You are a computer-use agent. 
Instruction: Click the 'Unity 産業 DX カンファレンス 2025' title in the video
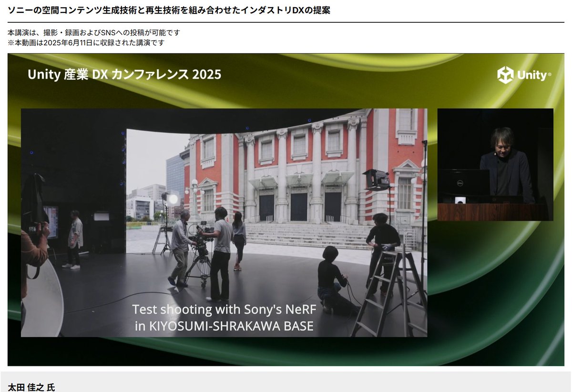pos(124,74)
